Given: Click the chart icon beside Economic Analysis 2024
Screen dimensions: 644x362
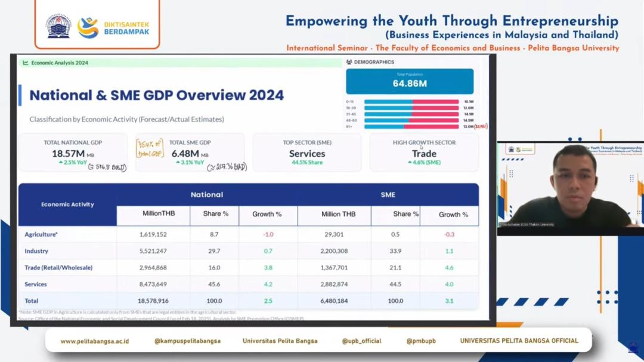Looking at the screenshot, I should tap(26, 63).
